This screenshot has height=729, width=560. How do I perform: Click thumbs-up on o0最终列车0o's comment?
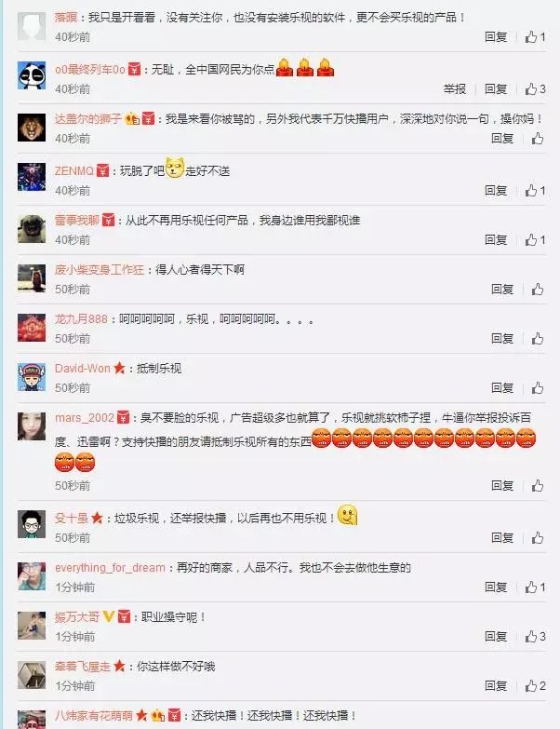[536, 88]
